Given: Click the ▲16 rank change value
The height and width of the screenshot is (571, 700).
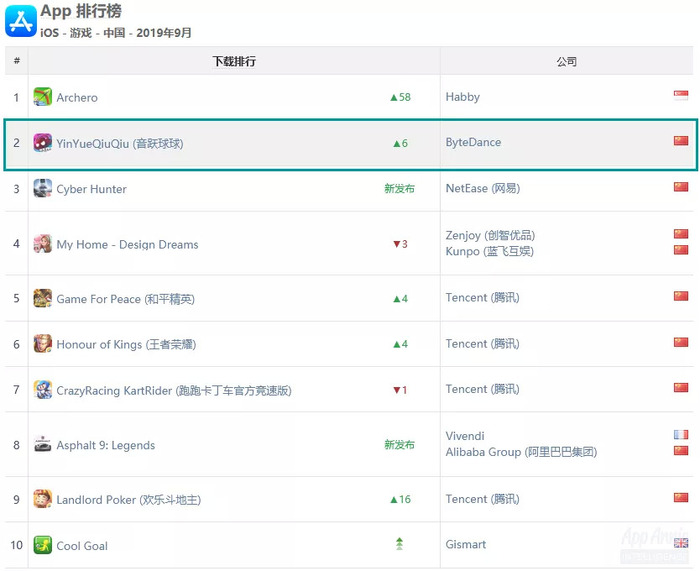Looking at the screenshot, I should [x=400, y=500].
